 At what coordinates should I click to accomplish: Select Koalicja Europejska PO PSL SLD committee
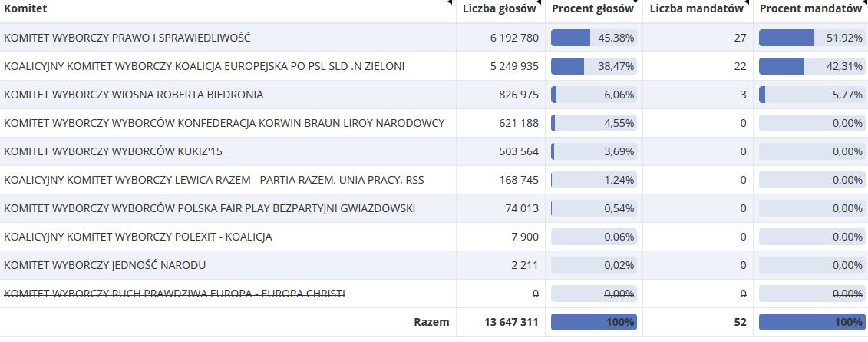(x=204, y=66)
